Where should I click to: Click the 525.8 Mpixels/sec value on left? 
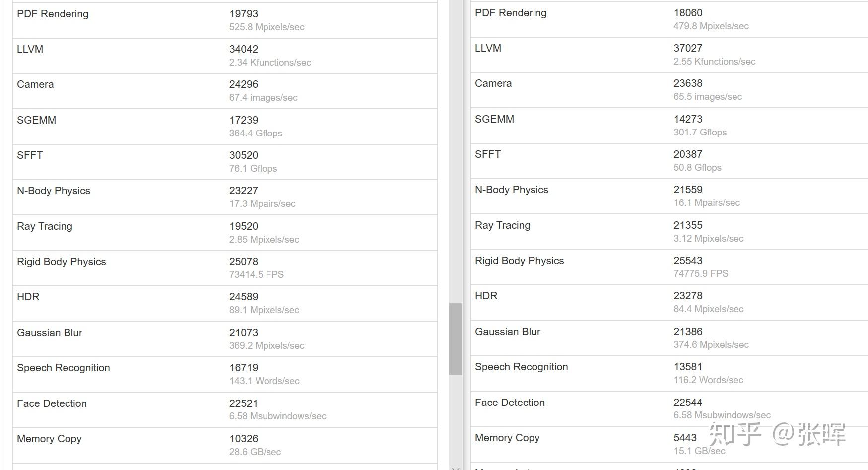tap(267, 27)
